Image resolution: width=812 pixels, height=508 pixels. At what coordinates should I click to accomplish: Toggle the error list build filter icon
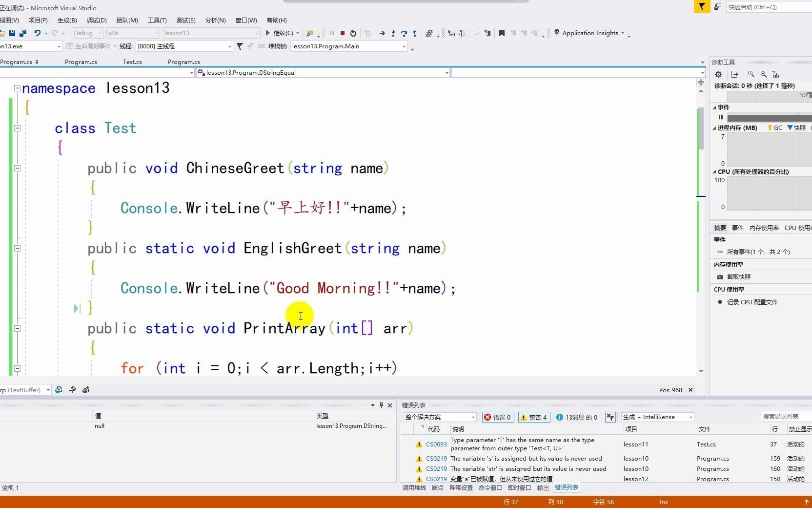610,417
